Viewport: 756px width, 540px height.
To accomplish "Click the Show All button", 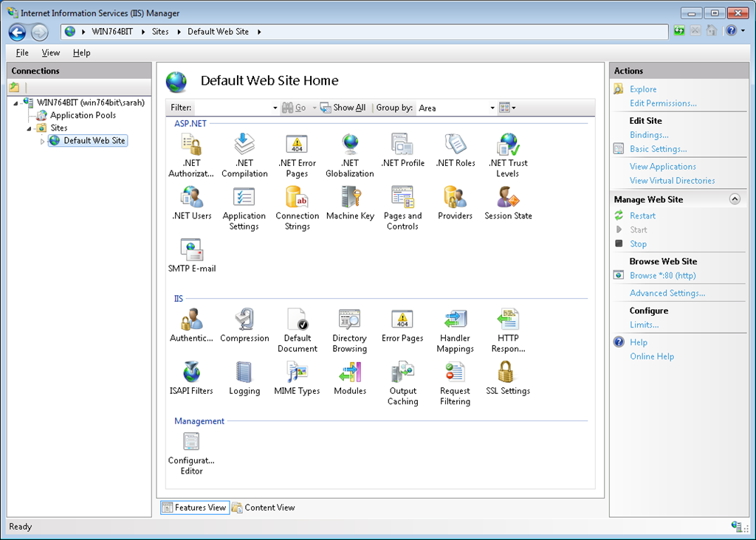I will click(343, 108).
